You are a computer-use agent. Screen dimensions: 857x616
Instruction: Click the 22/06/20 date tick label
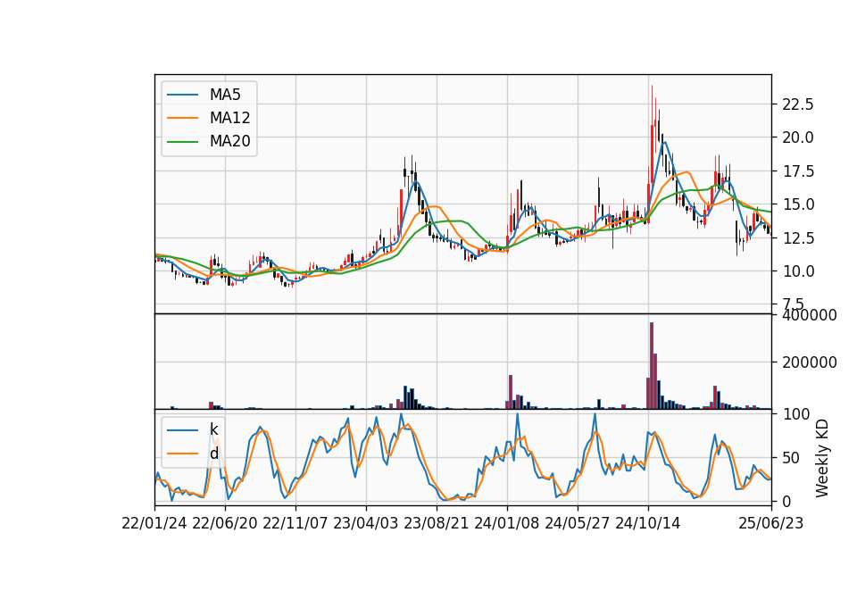coord(225,523)
